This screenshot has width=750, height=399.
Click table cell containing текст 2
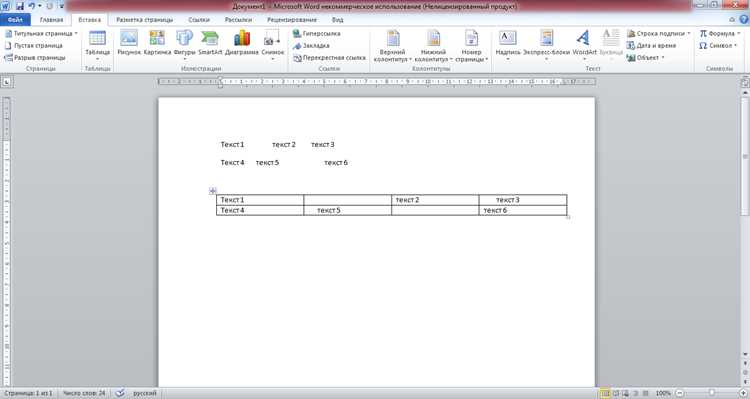(435, 200)
